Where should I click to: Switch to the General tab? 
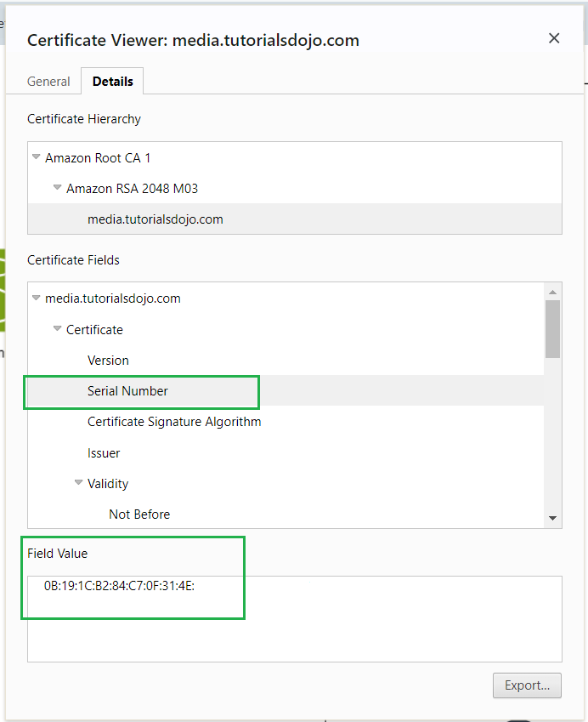(x=48, y=82)
